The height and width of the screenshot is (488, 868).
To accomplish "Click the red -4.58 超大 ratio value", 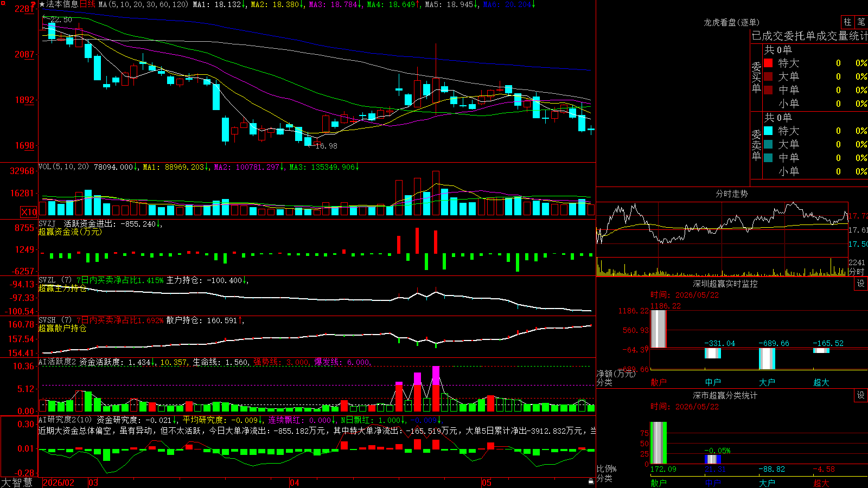I will [824, 469].
